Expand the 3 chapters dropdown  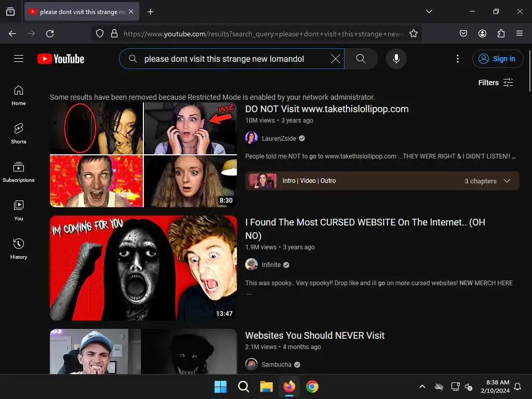click(487, 181)
